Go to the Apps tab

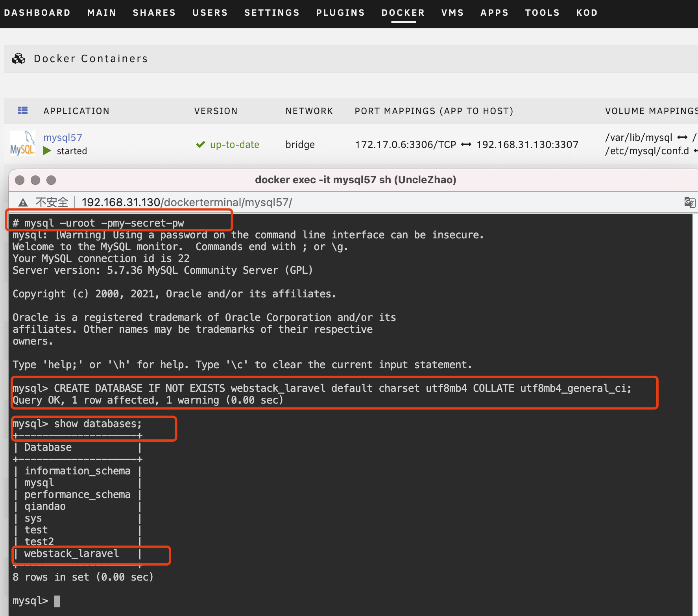(x=495, y=13)
